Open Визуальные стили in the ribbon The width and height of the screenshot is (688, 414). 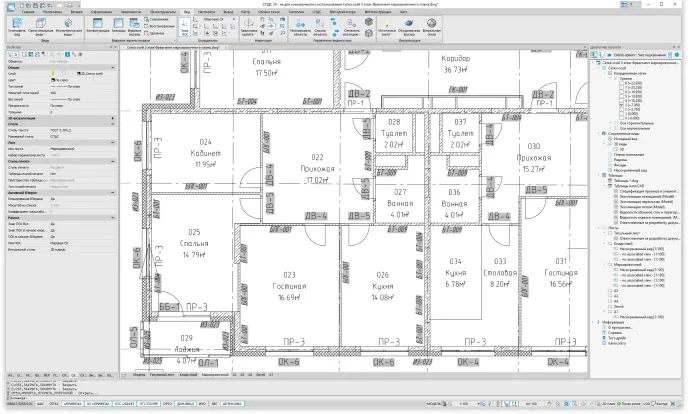(x=431, y=34)
